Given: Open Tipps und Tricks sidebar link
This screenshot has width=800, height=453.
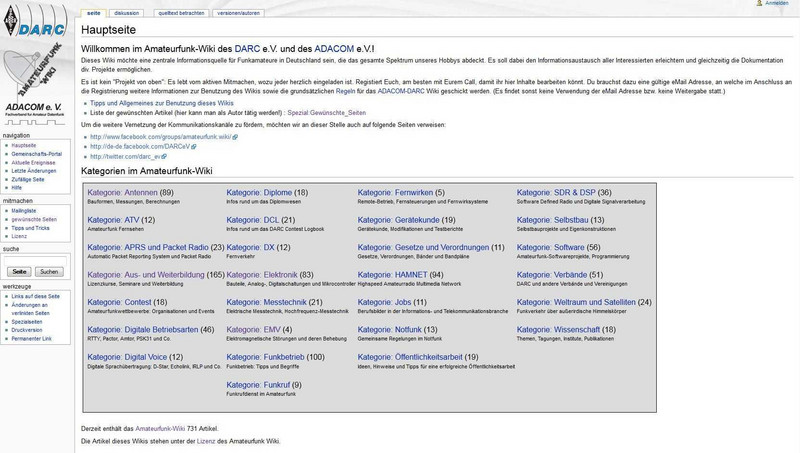Looking at the screenshot, I should [x=31, y=228].
